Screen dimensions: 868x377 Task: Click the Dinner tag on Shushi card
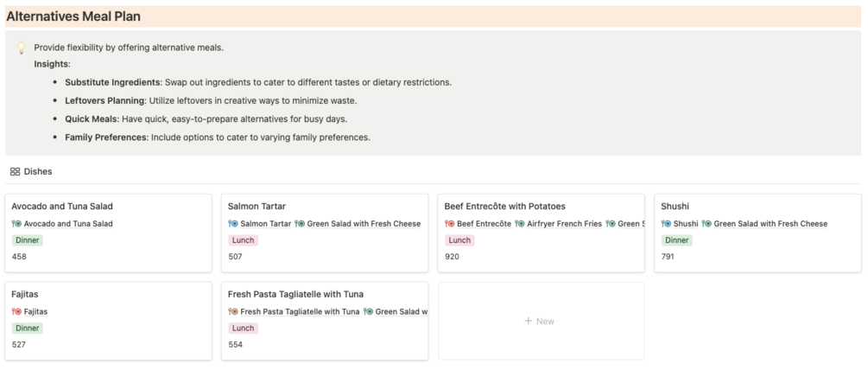[x=676, y=240]
